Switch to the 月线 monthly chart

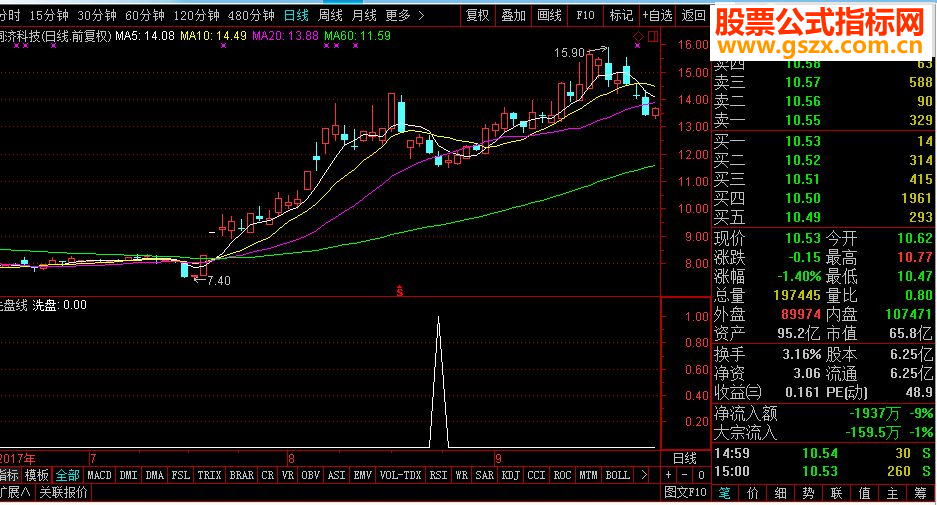(x=364, y=16)
